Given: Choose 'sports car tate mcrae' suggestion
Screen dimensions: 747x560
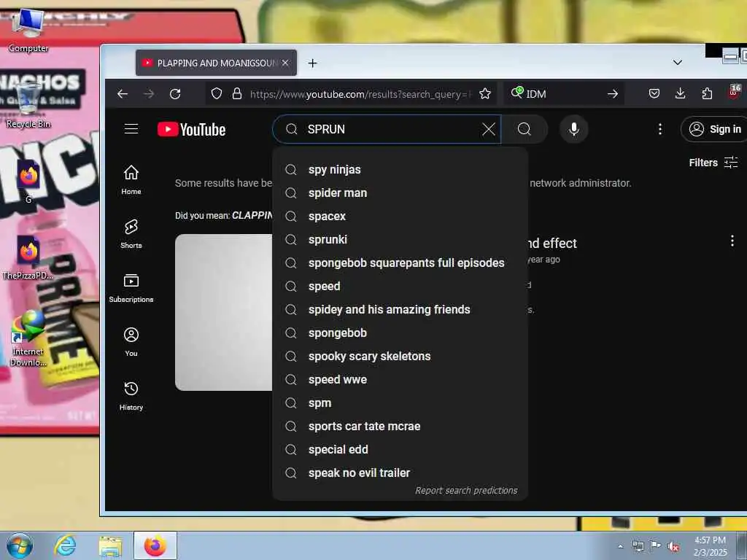Looking at the screenshot, I should coord(400,426).
